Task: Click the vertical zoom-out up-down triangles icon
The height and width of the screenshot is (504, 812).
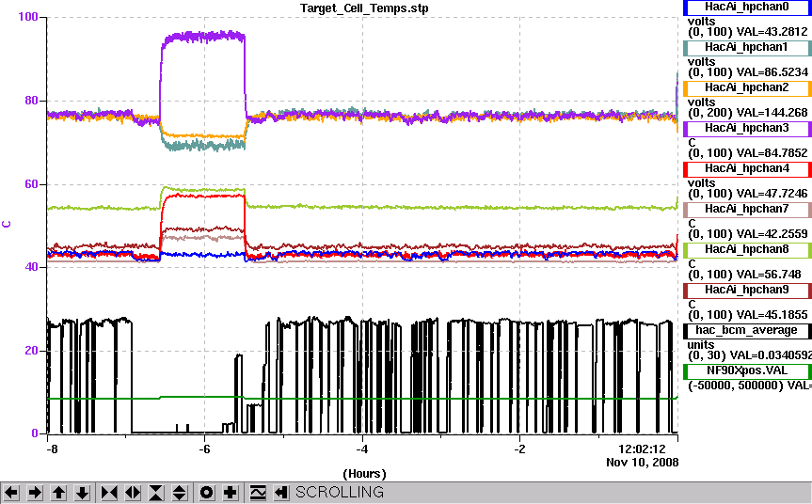Action: [179, 492]
